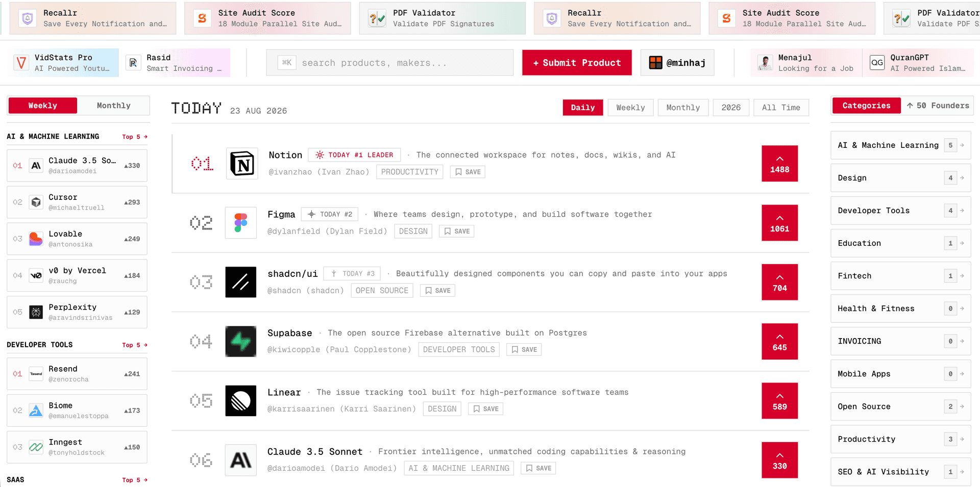Image resolution: width=980 pixels, height=487 pixels.
Task: Open the Supabase product logo
Action: click(x=241, y=341)
